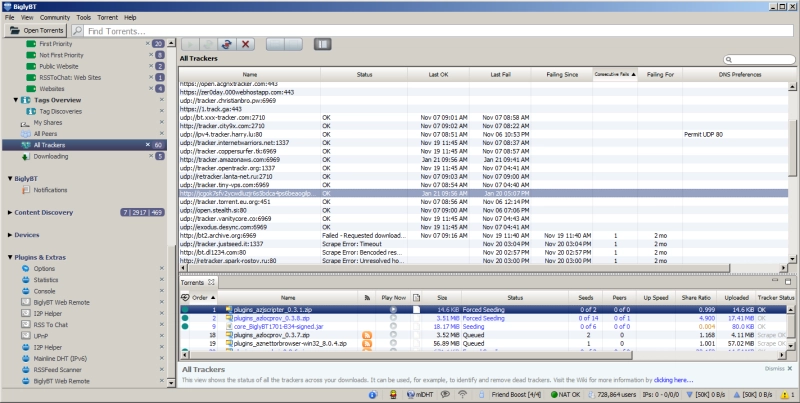Click the trackers table horizontal scrollbar
The width and height of the screenshot is (800, 403).
tap(459, 268)
